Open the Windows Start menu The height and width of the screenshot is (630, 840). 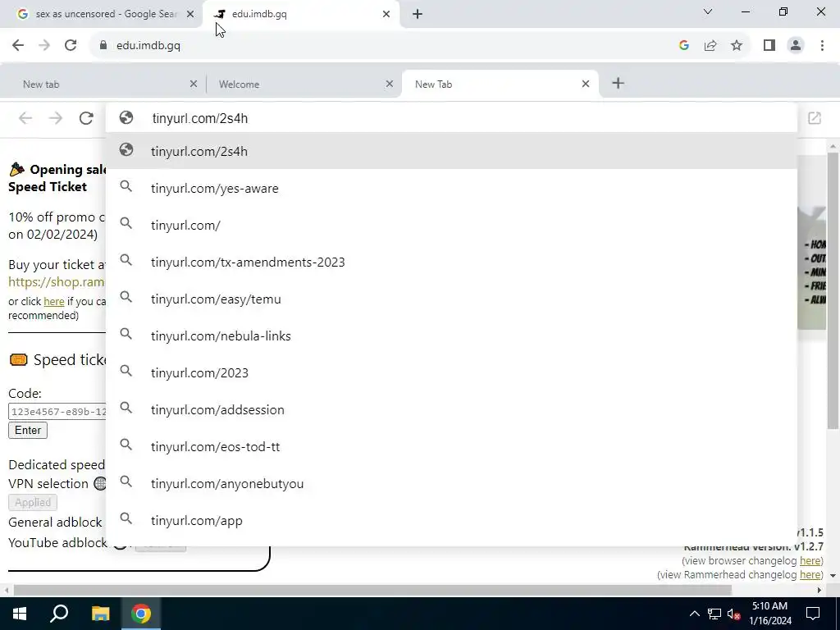(x=20, y=614)
